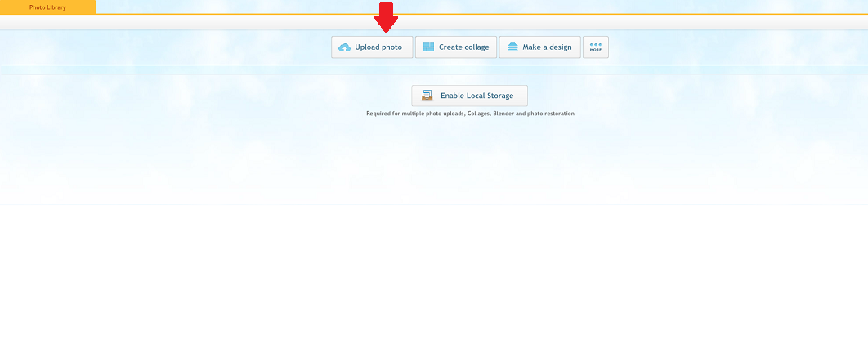
Task: Click the collage grid icon
Action: (x=428, y=47)
